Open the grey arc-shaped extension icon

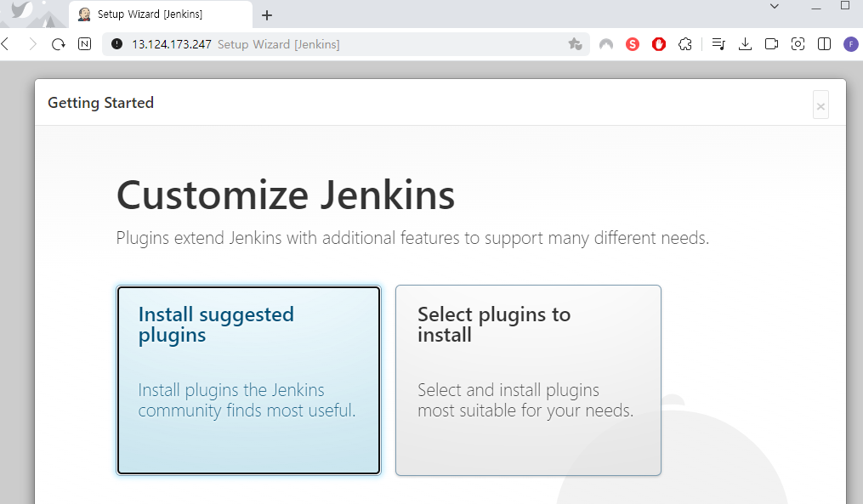tap(606, 44)
